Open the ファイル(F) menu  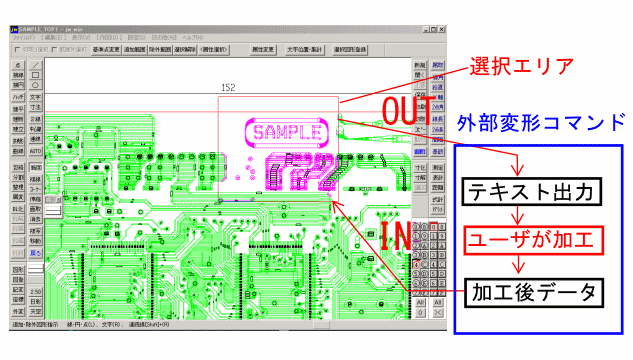point(23,37)
